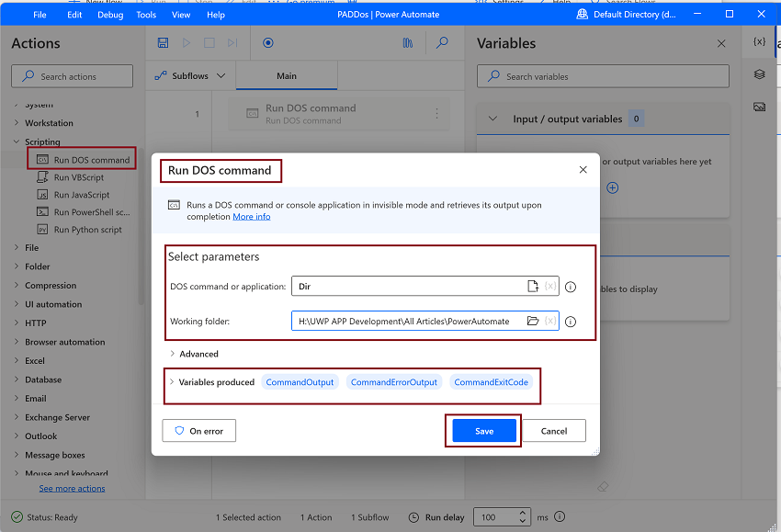Click the variables {x} sidebar icon
The width and height of the screenshot is (781, 532).
click(x=759, y=41)
